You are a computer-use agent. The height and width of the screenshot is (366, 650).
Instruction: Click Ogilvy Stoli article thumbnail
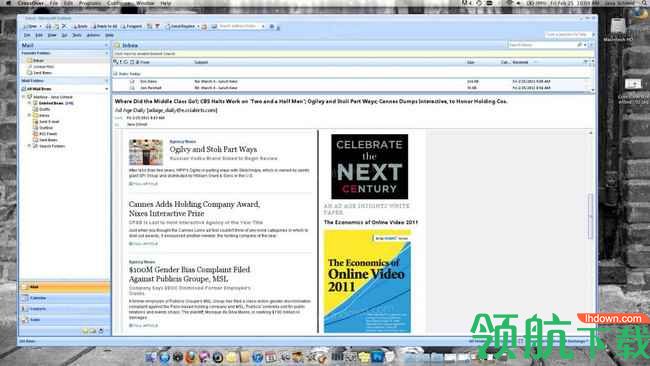coord(146,152)
